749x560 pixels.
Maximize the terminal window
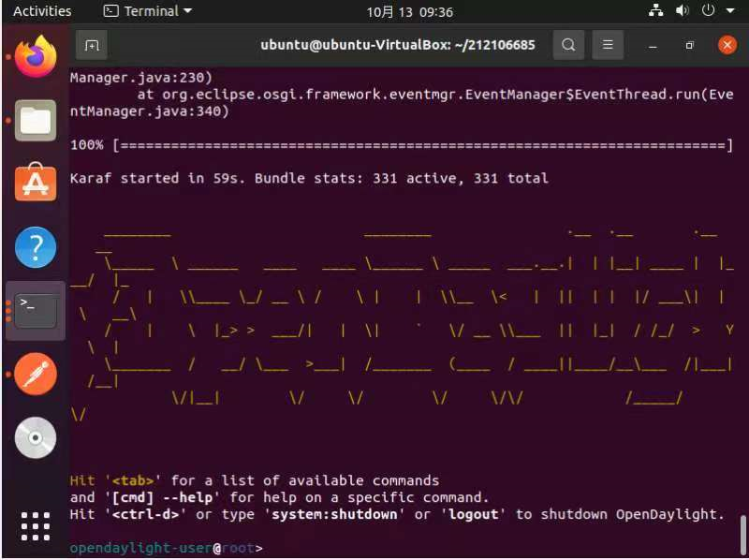coord(689,45)
